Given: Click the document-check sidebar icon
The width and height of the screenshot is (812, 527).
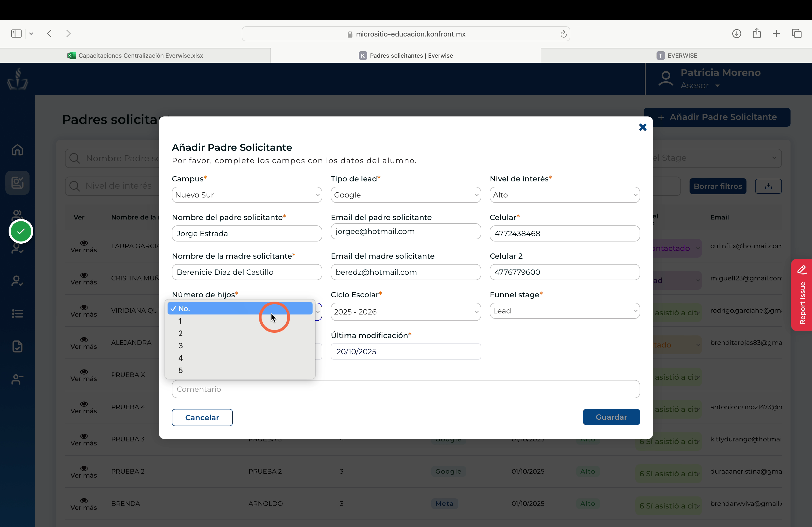Looking at the screenshot, I should point(17,346).
